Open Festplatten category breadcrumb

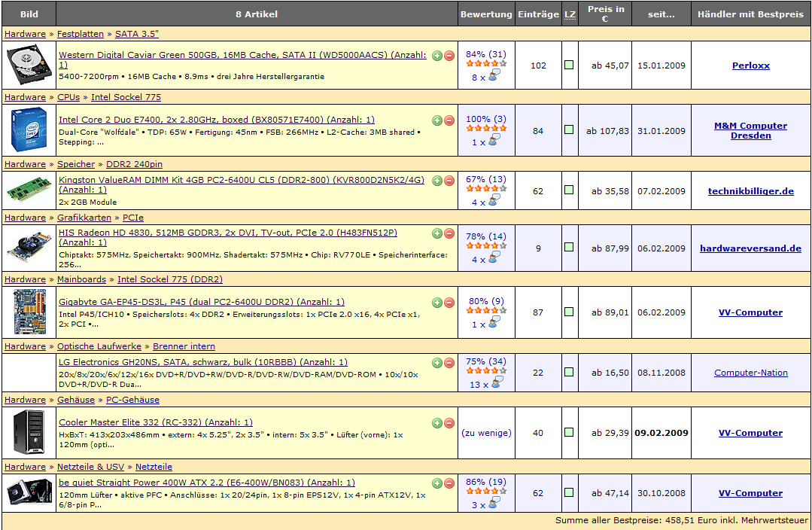pyautogui.click(x=81, y=34)
